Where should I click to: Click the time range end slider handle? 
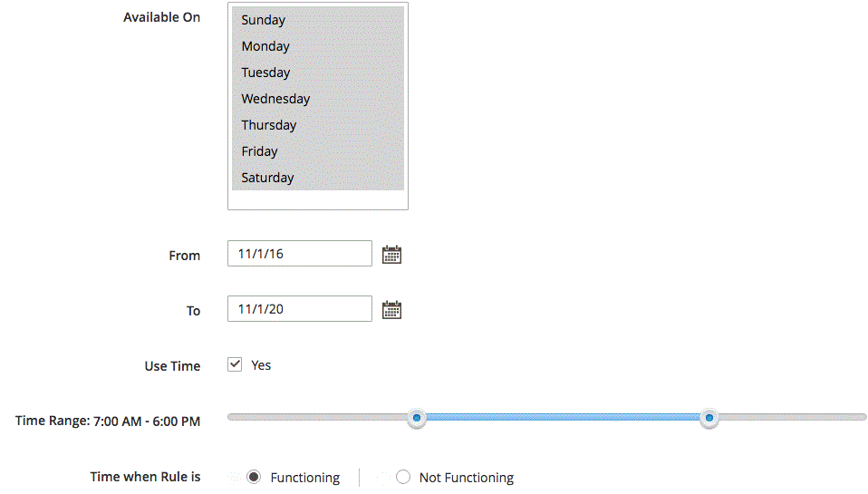(x=709, y=418)
